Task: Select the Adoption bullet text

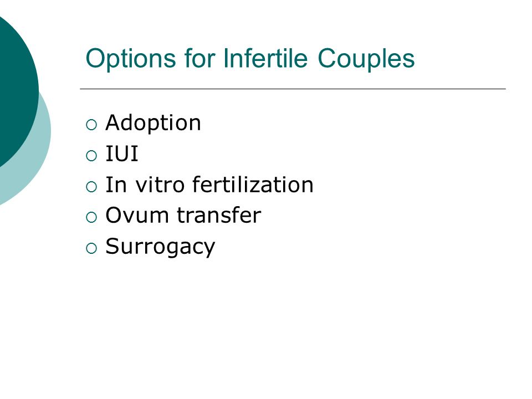Action: click(154, 123)
